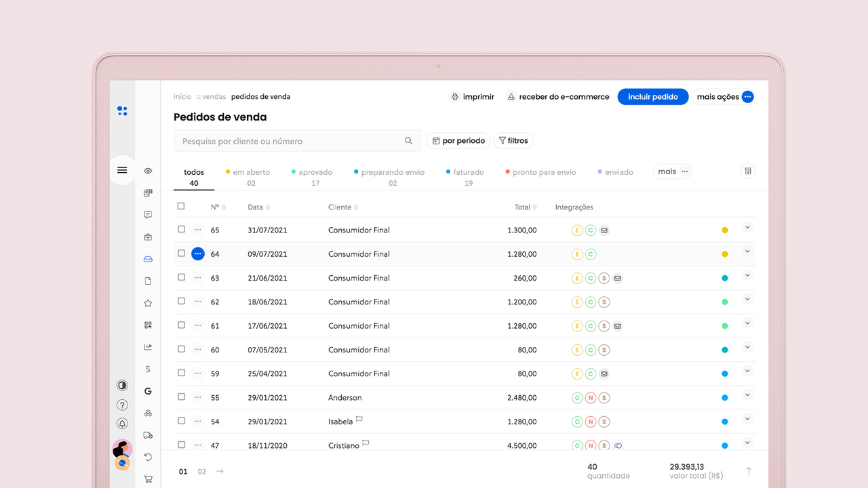Screen dimensions: 868x488
Task: Click the search magnifier icon
Action: tap(408, 141)
